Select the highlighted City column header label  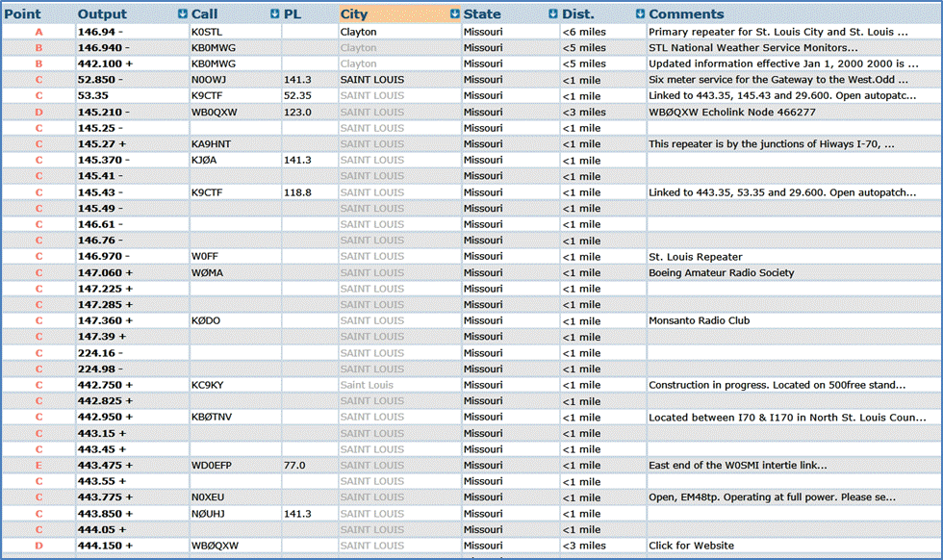[354, 13]
